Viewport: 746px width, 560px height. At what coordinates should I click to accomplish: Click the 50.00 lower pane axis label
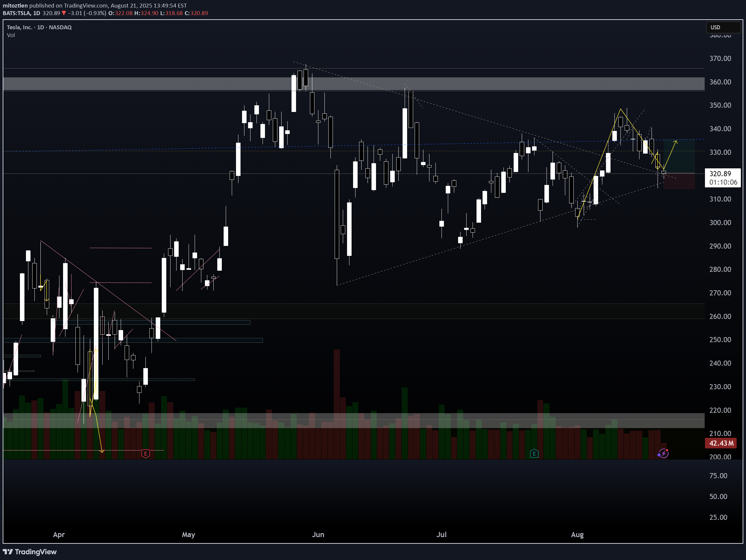(x=718, y=496)
